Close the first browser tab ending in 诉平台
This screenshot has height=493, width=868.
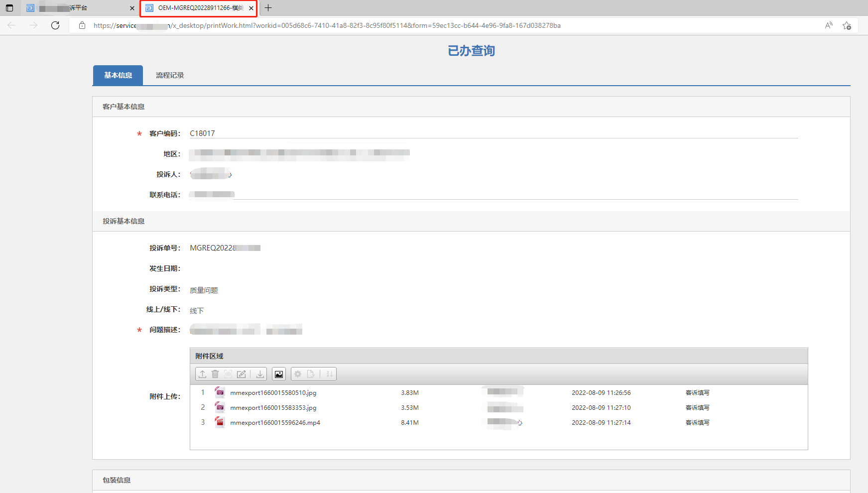tap(132, 8)
